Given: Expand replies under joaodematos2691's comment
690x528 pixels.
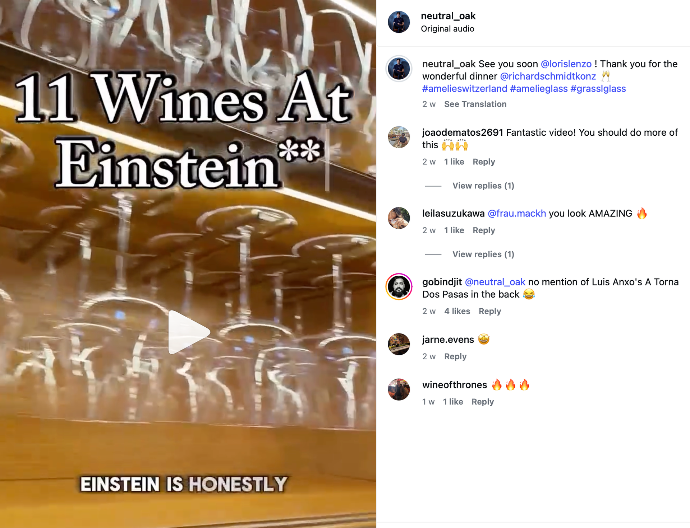Looking at the screenshot, I should point(483,186).
